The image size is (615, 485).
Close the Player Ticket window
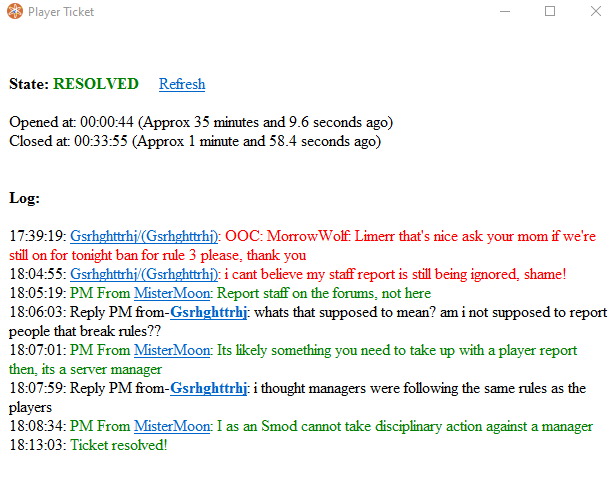(x=594, y=12)
